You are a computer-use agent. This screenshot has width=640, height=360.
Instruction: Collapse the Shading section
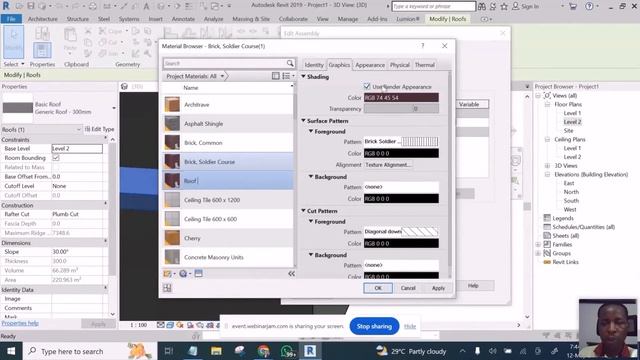click(303, 76)
